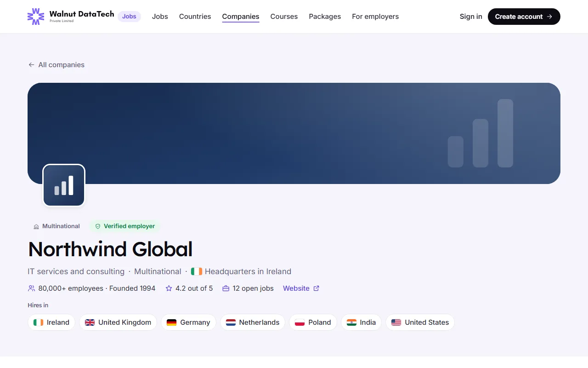Select the United Kingdom chip

tap(118, 322)
